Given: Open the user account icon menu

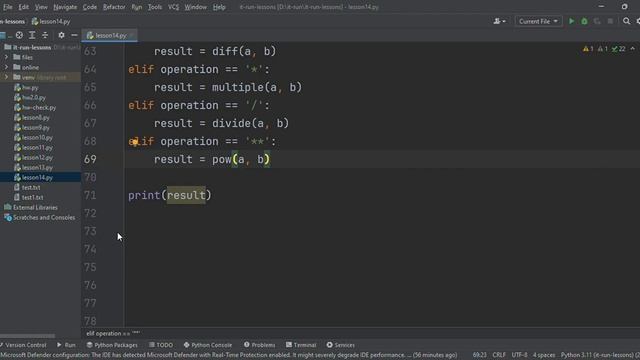Looking at the screenshot, I should (500, 21).
